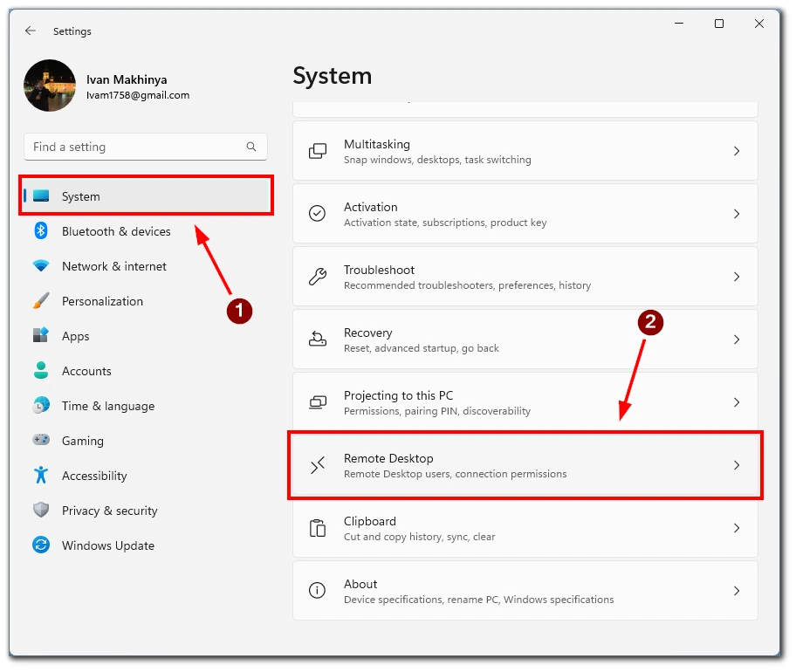Screen dimensions: 796x672
Task: Click the Find a setting search box
Action: click(x=135, y=147)
